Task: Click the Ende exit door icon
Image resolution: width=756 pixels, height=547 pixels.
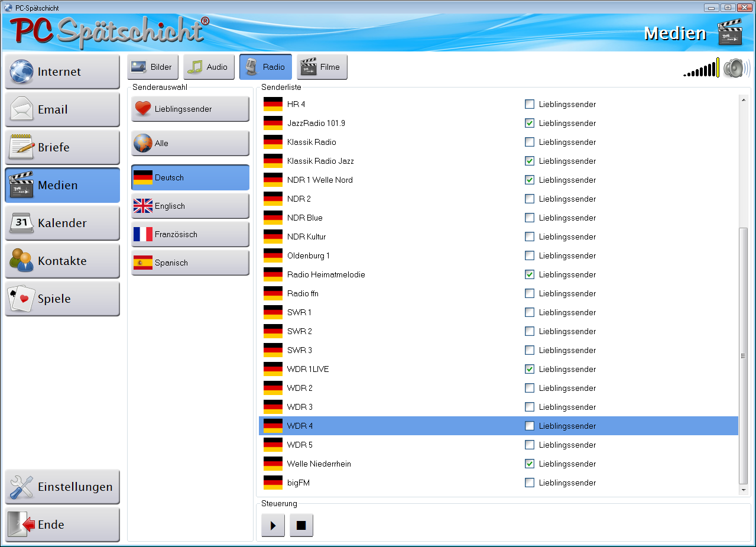Action: pos(21,525)
